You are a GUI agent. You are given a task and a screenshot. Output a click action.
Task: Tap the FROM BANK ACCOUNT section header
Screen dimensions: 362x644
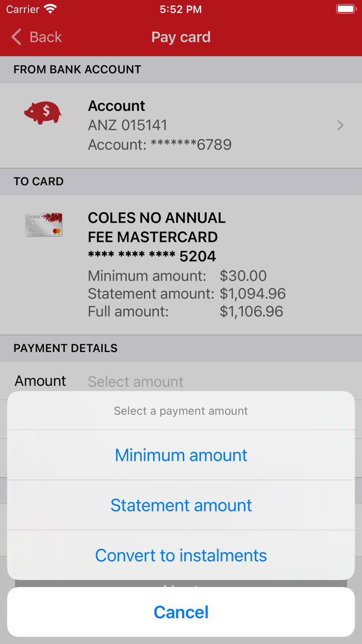[77, 69]
